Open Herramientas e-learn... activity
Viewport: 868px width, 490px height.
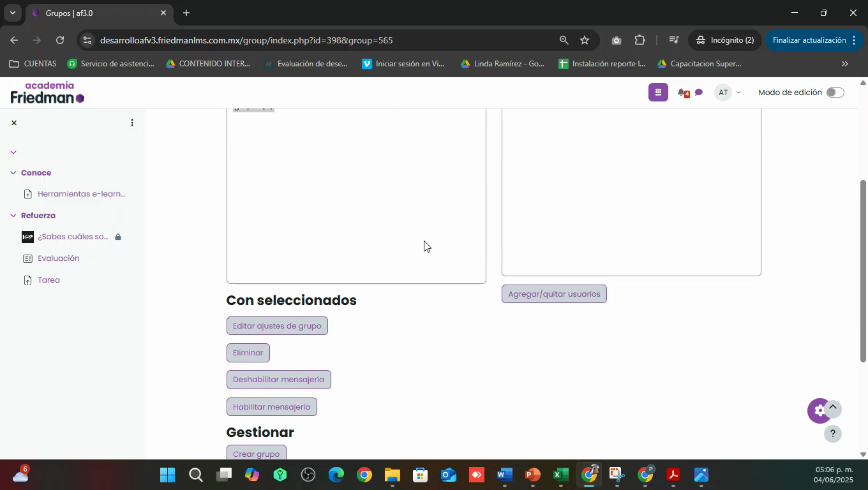82,194
